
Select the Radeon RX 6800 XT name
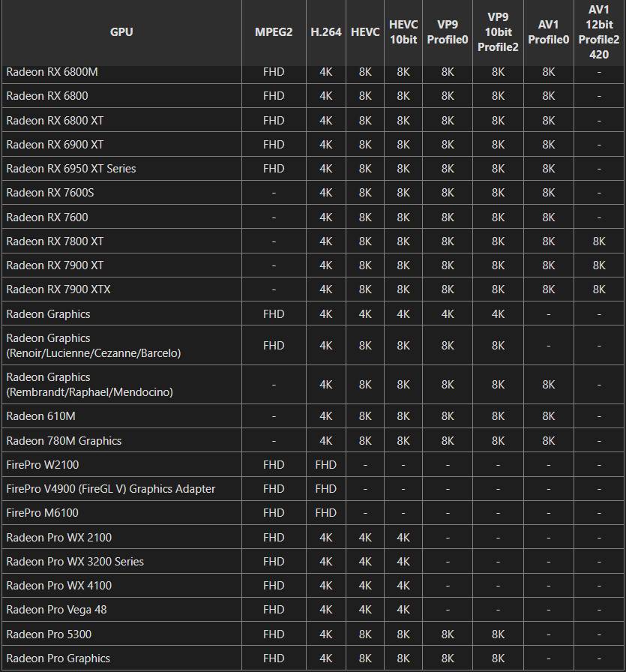pyautogui.click(x=55, y=121)
